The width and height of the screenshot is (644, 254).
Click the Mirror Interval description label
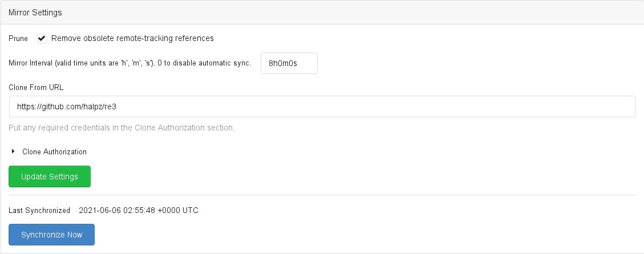[129, 63]
